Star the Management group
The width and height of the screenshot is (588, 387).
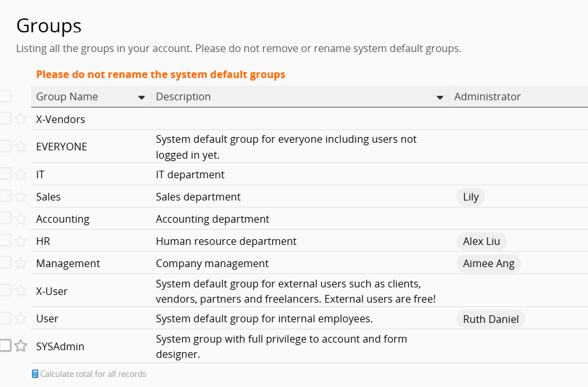20,263
